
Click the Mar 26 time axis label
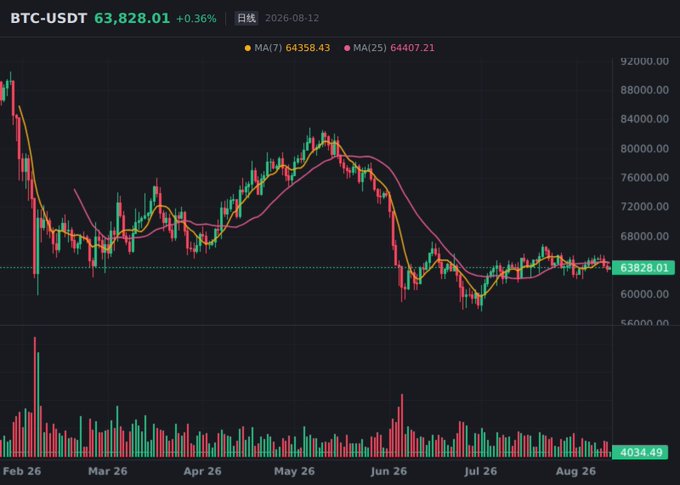point(108,471)
